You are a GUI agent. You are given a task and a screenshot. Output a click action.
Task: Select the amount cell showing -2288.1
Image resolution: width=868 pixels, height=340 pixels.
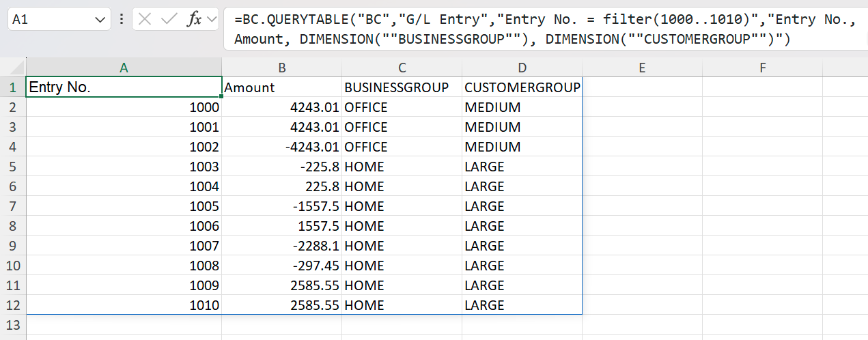pyautogui.click(x=282, y=246)
